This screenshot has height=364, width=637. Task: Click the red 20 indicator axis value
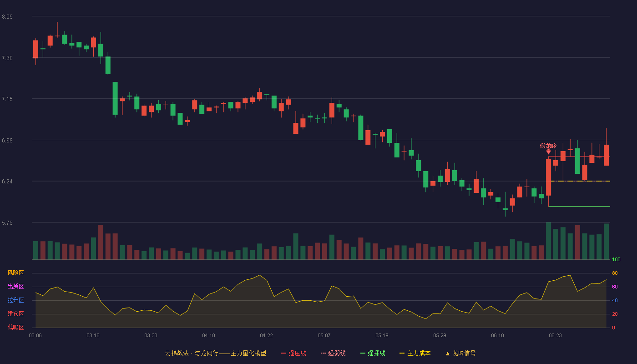615,314
